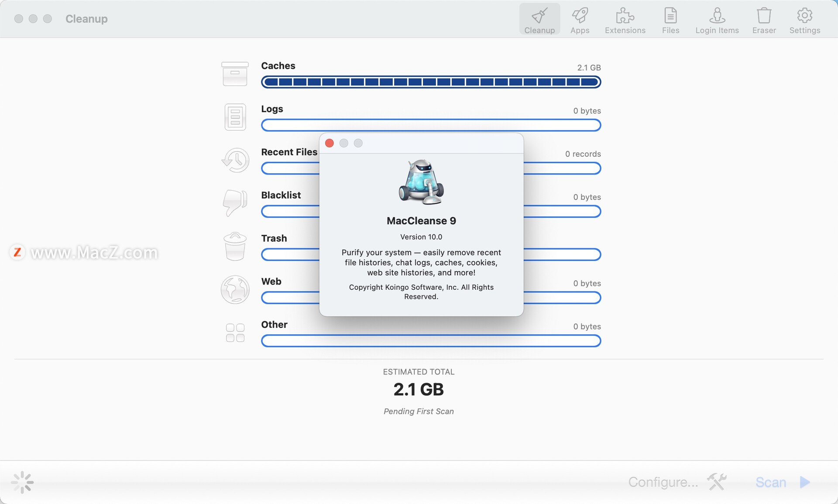This screenshot has height=504, width=838.
Task: Switch to the Apps section
Action: coord(580,20)
